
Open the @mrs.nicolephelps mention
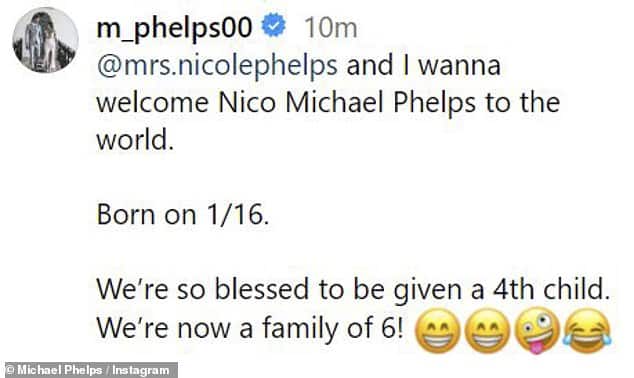coord(217,66)
